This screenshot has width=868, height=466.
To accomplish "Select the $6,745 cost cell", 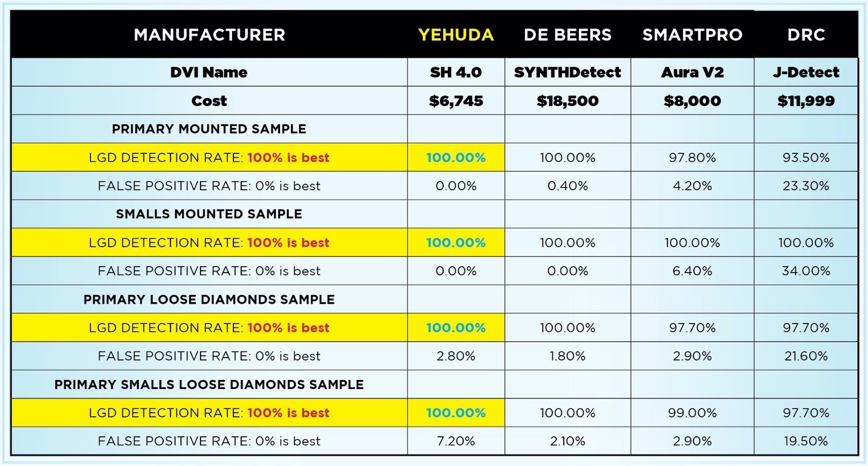I will coord(456,101).
